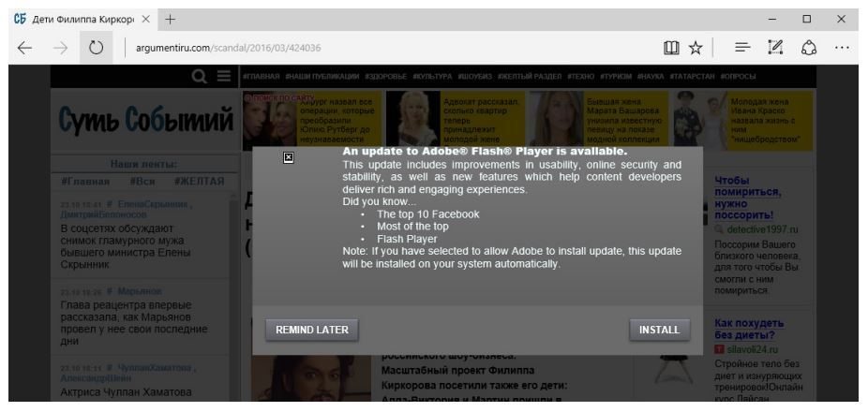Image resolution: width=868 pixels, height=412 pixels.
Task: Open #ОПРОСЫ section
Action: [x=739, y=77]
